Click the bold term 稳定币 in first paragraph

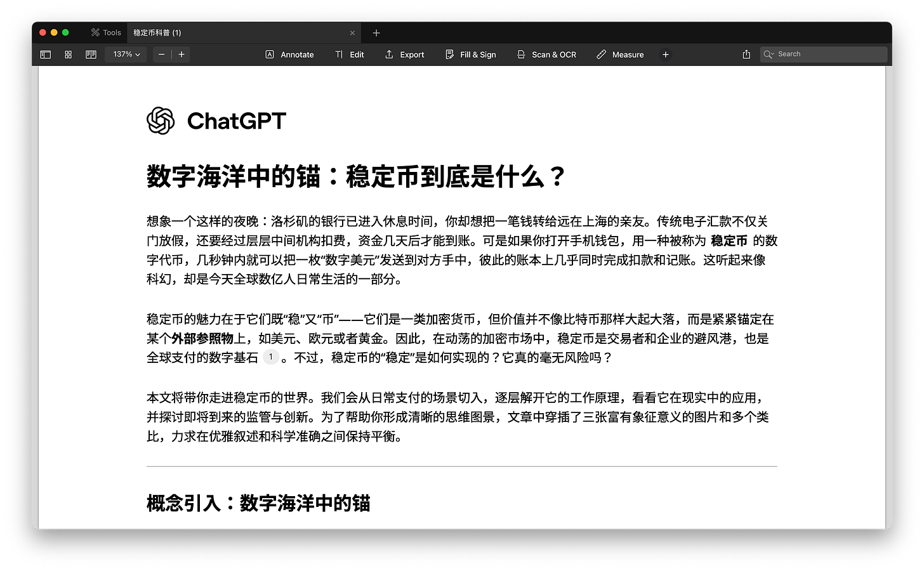[x=729, y=241]
